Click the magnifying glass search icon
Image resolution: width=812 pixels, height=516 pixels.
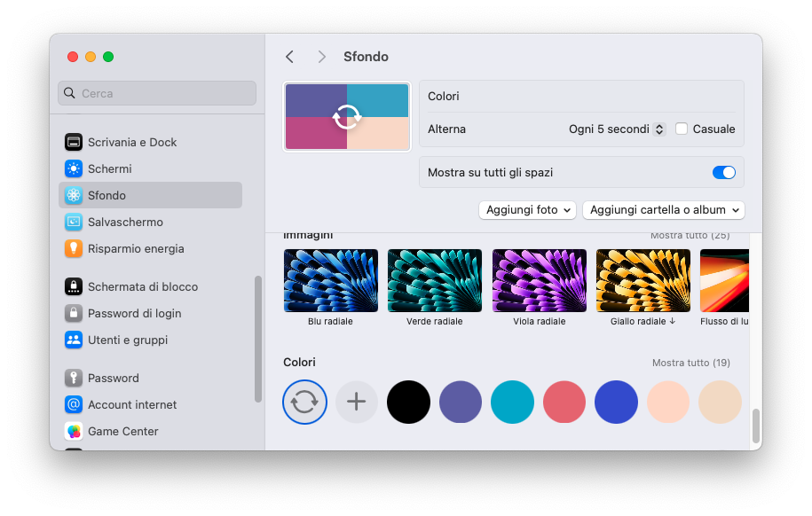pyautogui.click(x=69, y=93)
